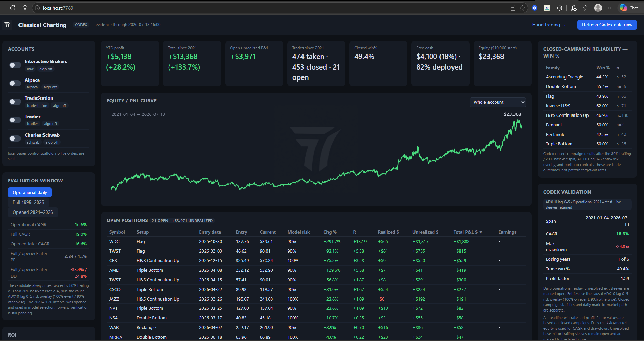Select the CSCO symbol in open positions
The height and width of the screenshot is (341, 644).
(115, 289)
